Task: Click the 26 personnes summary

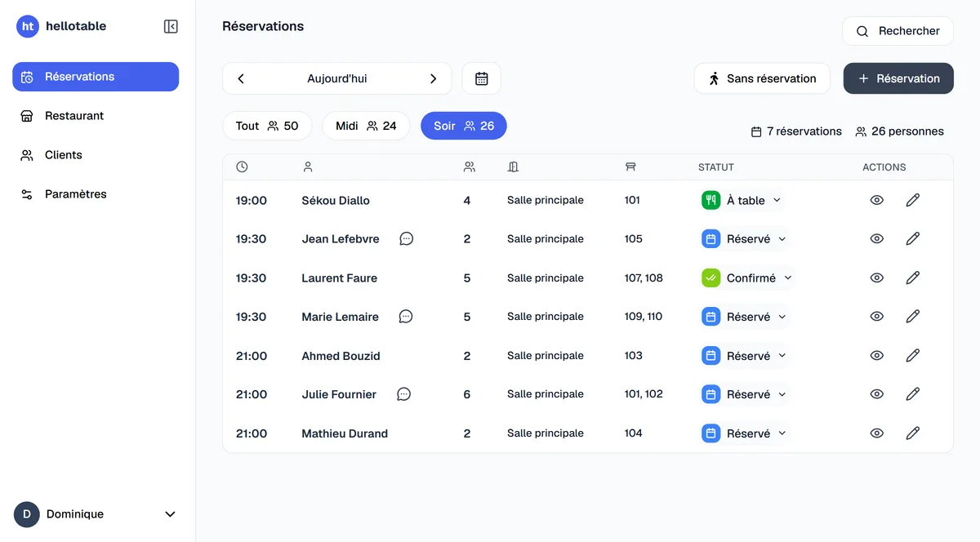Action: tap(899, 131)
